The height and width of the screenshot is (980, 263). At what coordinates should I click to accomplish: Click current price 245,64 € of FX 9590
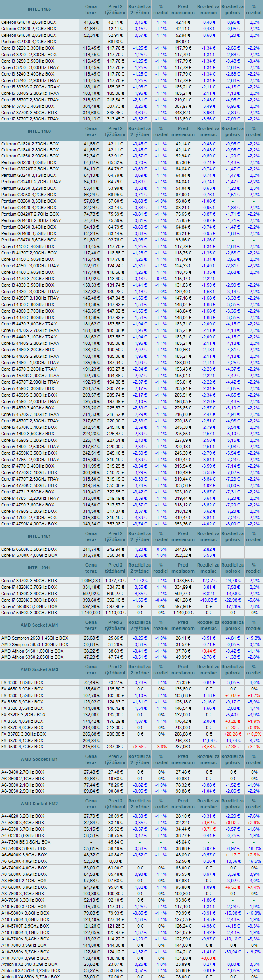91,747
